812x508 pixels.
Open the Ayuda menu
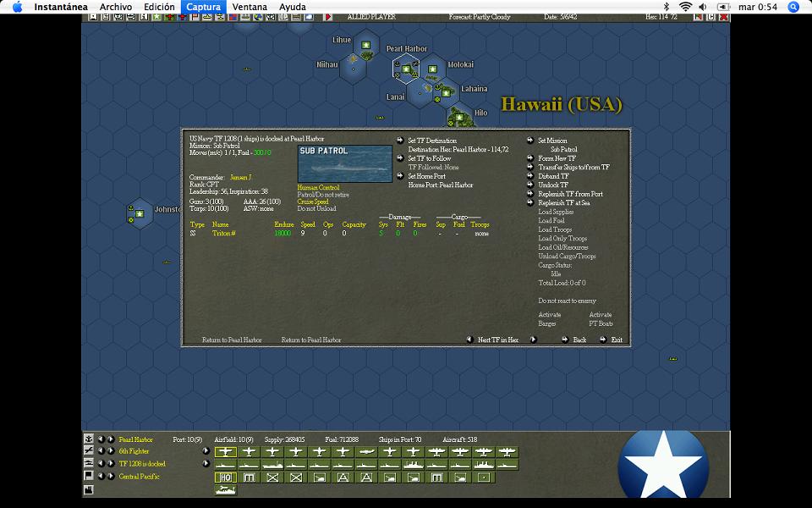coord(292,7)
